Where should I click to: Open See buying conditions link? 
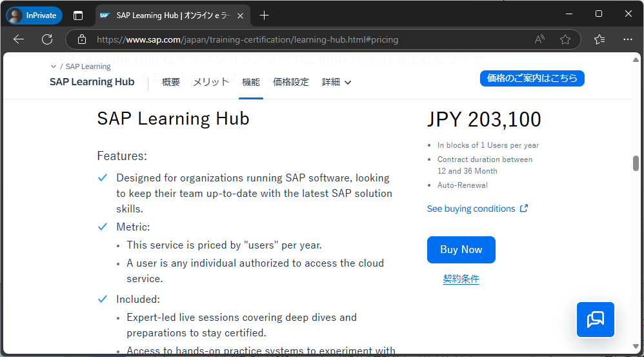click(470, 209)
